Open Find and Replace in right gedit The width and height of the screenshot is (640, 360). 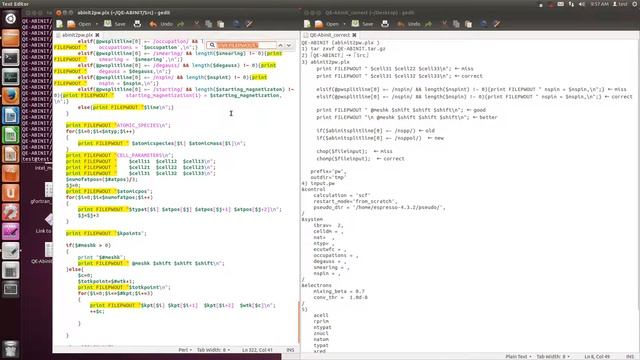[x=497, y=24]
